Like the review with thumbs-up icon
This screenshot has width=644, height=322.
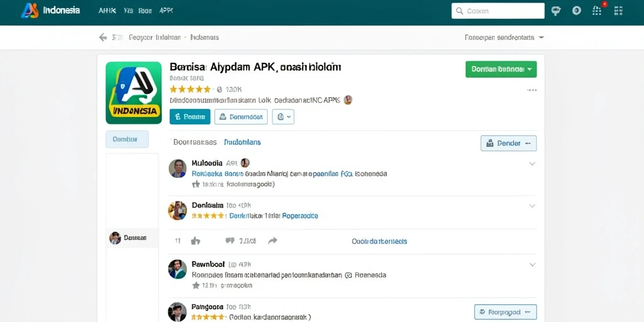click(196, 241)
